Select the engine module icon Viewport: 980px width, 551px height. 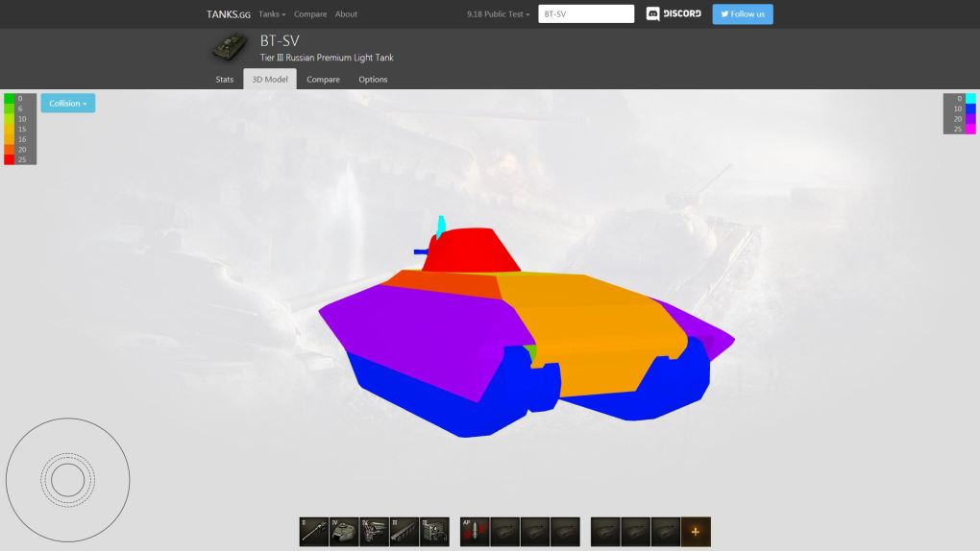[374, 532]
